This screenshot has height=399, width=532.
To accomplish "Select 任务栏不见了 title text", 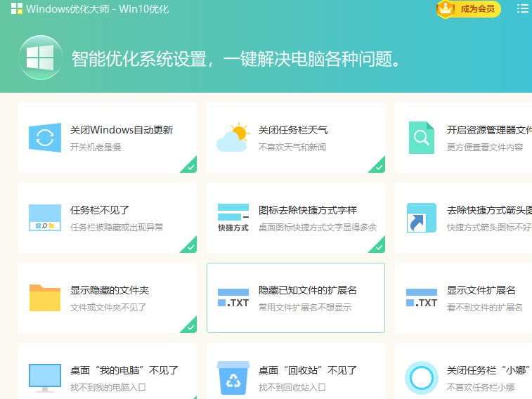I will 99,210.
